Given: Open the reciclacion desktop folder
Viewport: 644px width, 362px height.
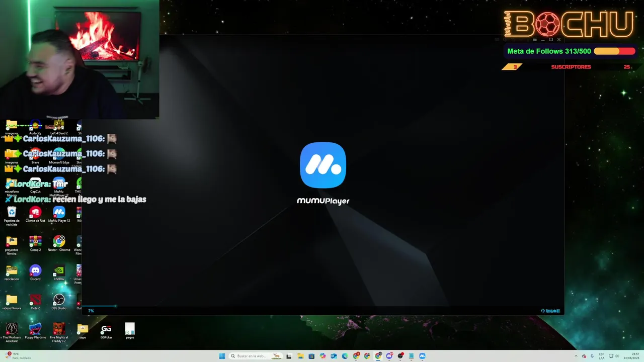Looking at the screenshot, I should click(12, 273).
